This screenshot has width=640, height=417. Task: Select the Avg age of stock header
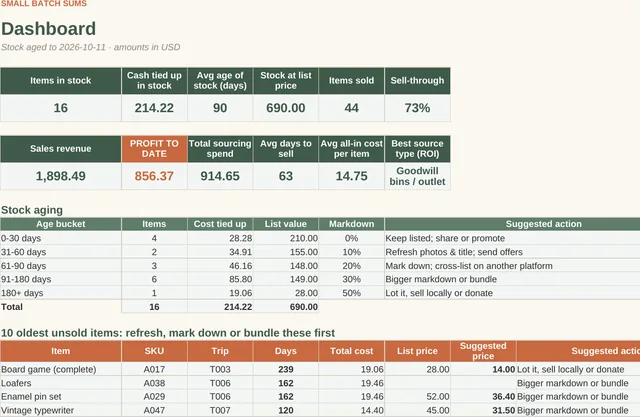pos(220,81)
